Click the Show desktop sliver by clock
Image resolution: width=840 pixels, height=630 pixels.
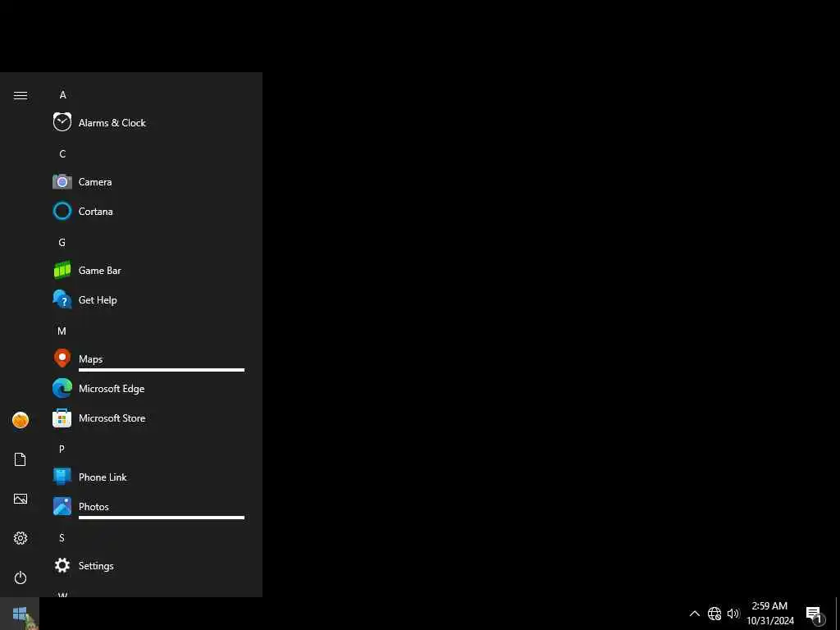pos(838,614)
